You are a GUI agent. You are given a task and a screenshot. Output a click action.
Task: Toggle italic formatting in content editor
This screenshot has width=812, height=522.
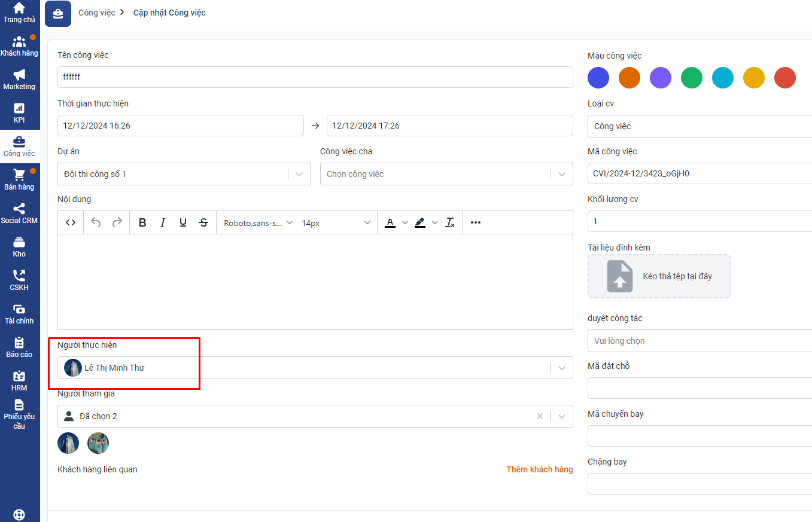163,222
